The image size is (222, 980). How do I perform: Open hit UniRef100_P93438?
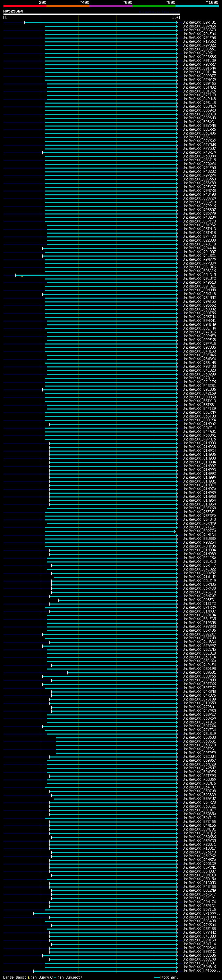coord(199,367)
